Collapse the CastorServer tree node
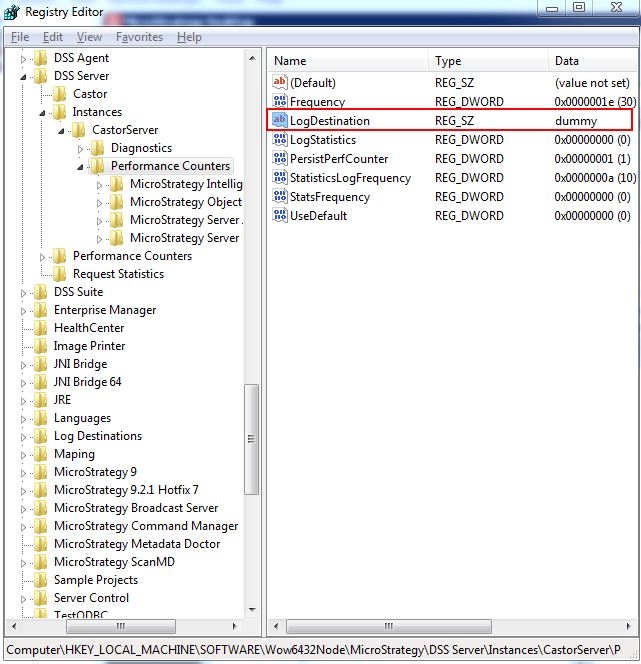Viewport: 641px width, 664px height. (62, 130)
